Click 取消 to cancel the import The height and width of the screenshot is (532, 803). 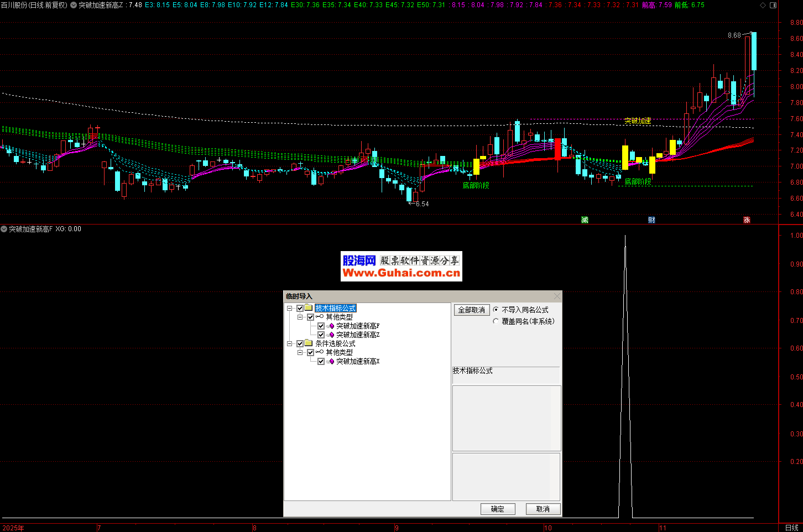coord(543,509)
